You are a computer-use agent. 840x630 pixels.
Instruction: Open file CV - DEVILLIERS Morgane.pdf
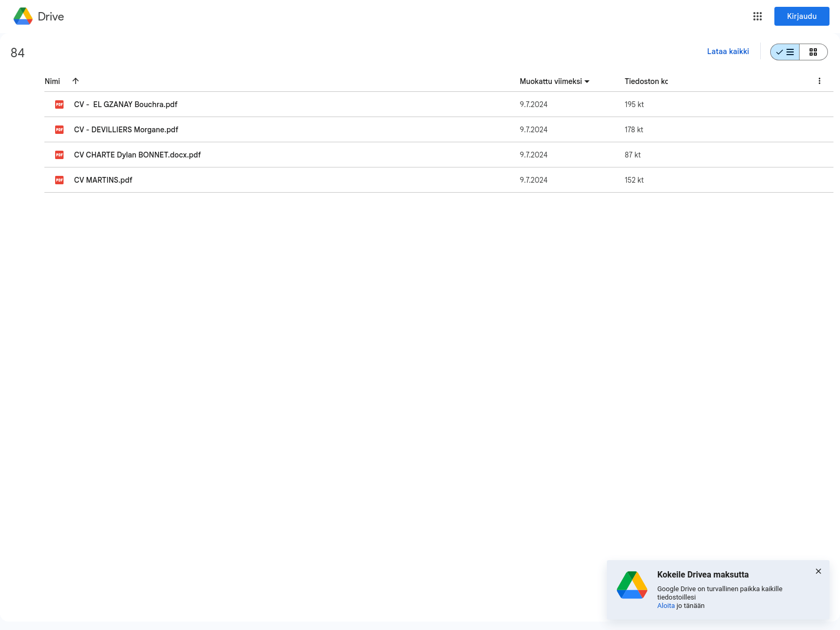point(126,130)
